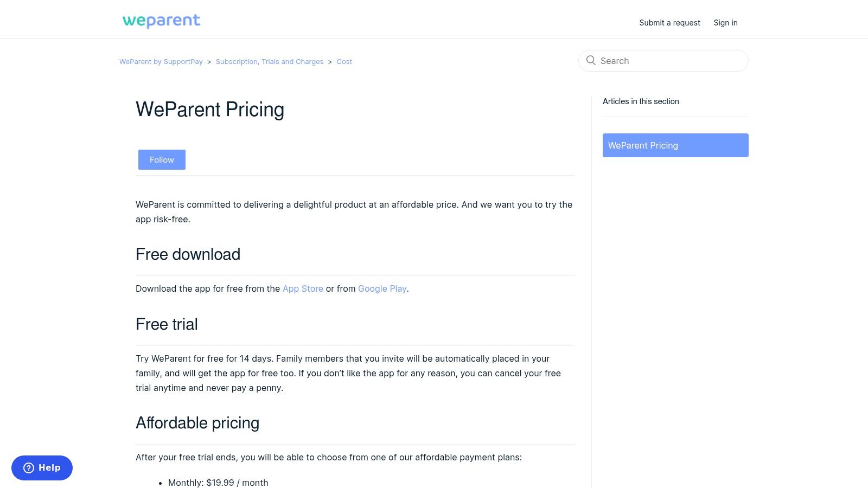Select Sign in from the header
Image resolution: width=868 pixels, height=488 pixels.
pos(725,23)
